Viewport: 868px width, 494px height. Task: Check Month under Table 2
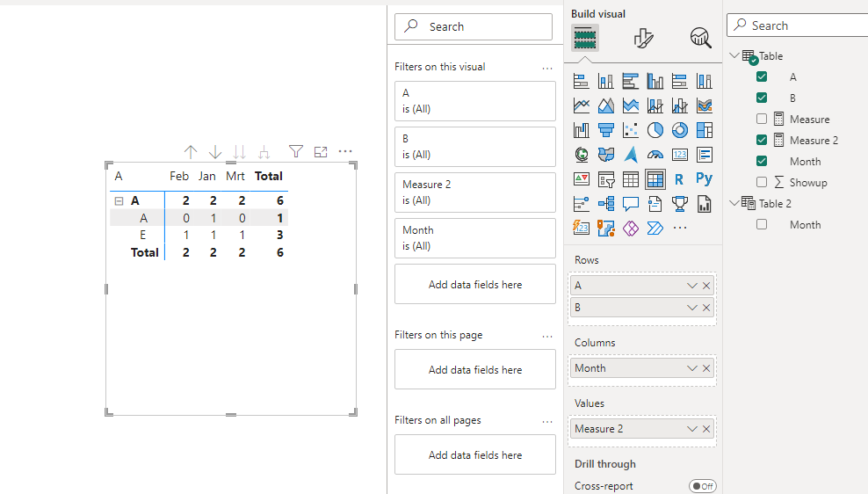point(762,224)
